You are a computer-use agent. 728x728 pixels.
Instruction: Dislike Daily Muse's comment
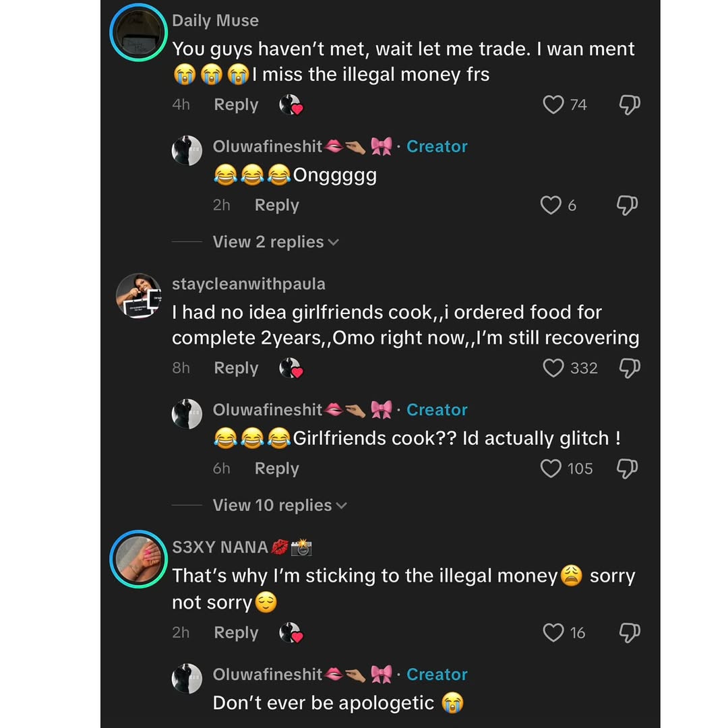pos(629,104)
